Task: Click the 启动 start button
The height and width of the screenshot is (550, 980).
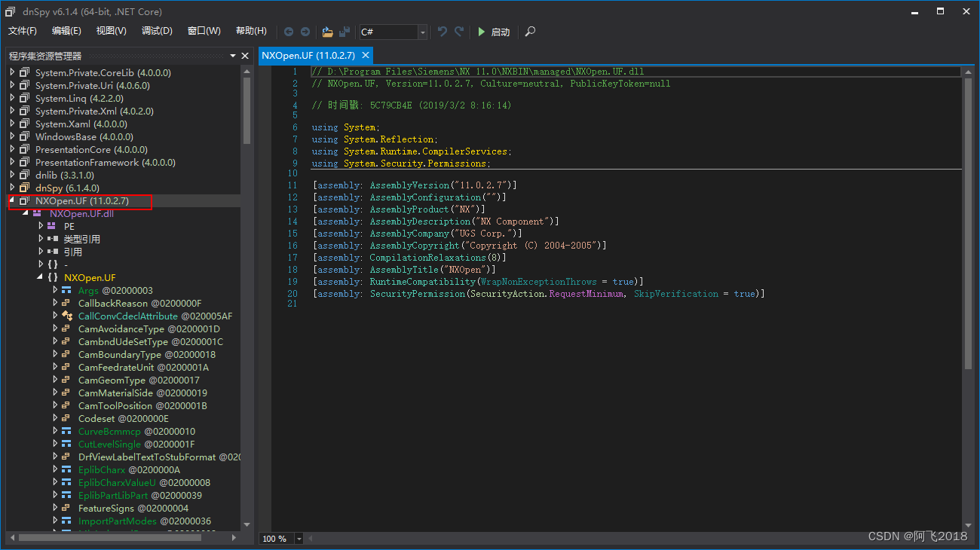Action: [490, 32]
